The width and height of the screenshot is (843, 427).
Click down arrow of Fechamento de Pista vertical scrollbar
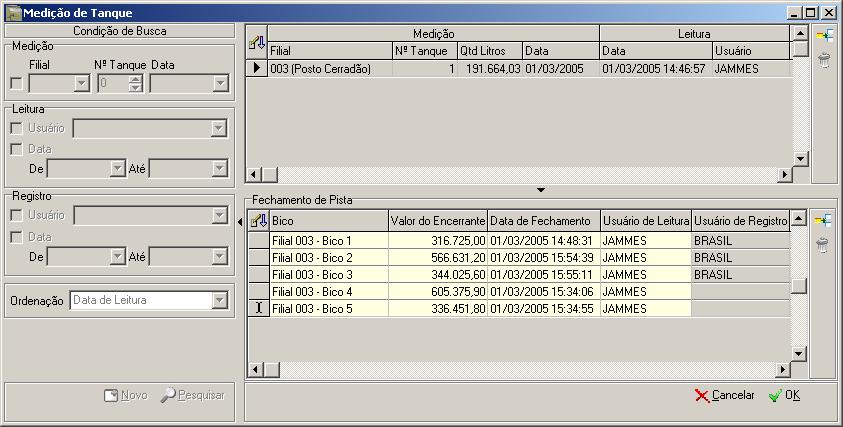(799, 353)
